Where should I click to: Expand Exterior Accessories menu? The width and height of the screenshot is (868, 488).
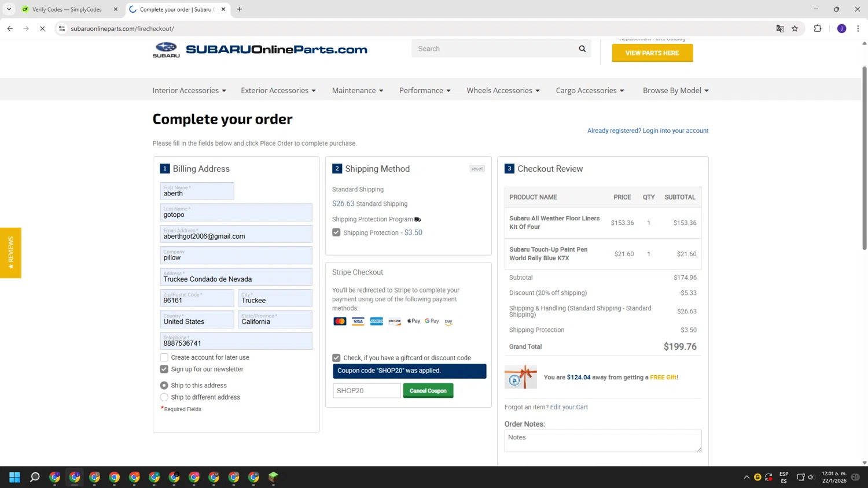pyautogui.click(x=278, y=91)
